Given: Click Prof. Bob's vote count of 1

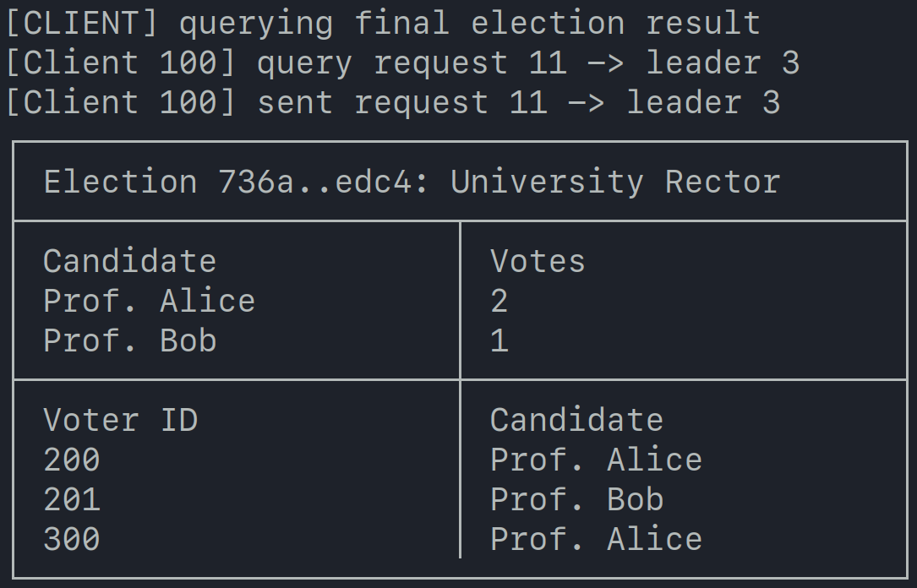Looking at the screenshot, I should point(499,340).
